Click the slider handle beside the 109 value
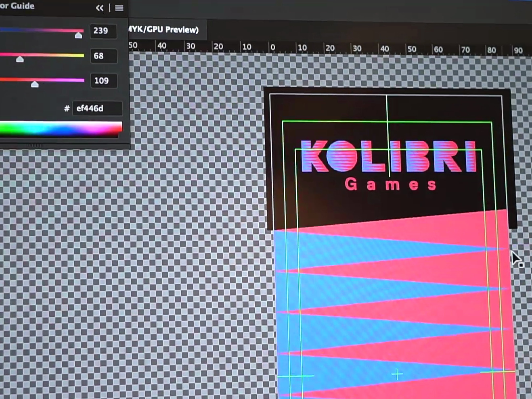The image size is (532, 399). (x=35, y=84)
